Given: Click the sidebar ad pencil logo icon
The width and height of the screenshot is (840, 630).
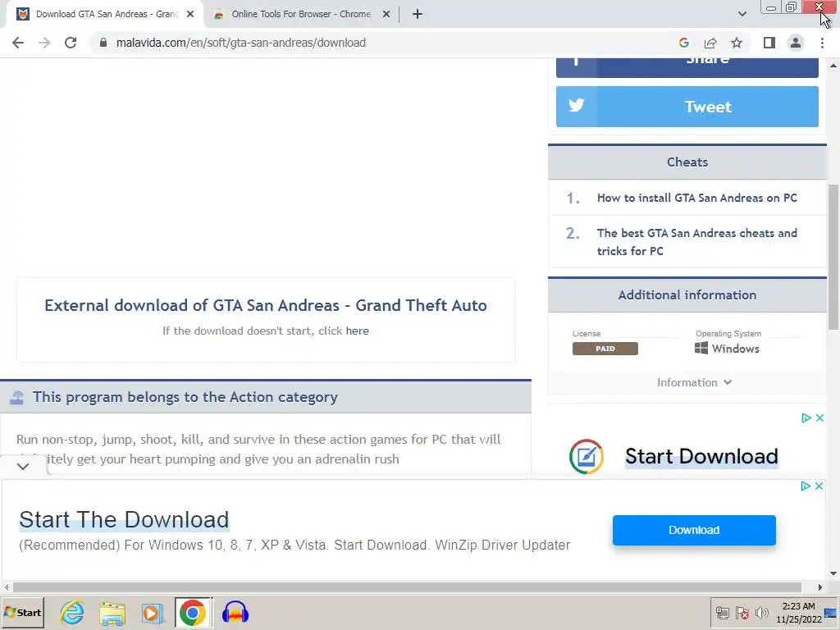Looking at the screenshot, I should pyautogui.click(x=586, y=456).
